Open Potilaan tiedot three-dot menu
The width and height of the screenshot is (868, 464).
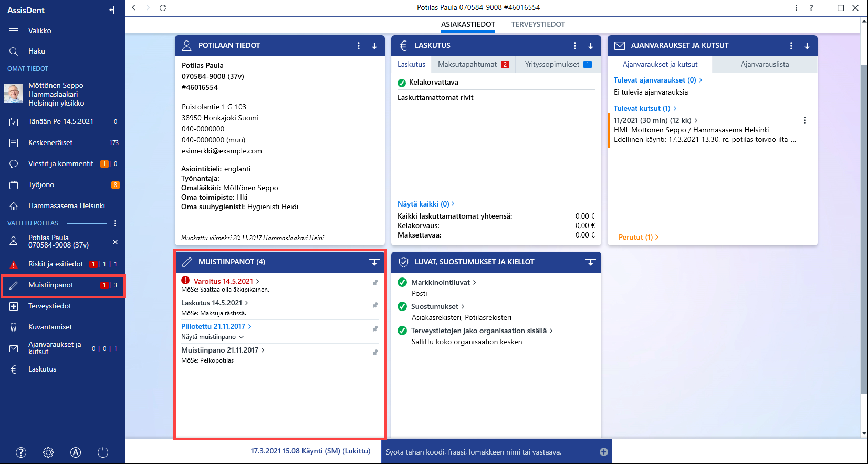tap(359, 46)
